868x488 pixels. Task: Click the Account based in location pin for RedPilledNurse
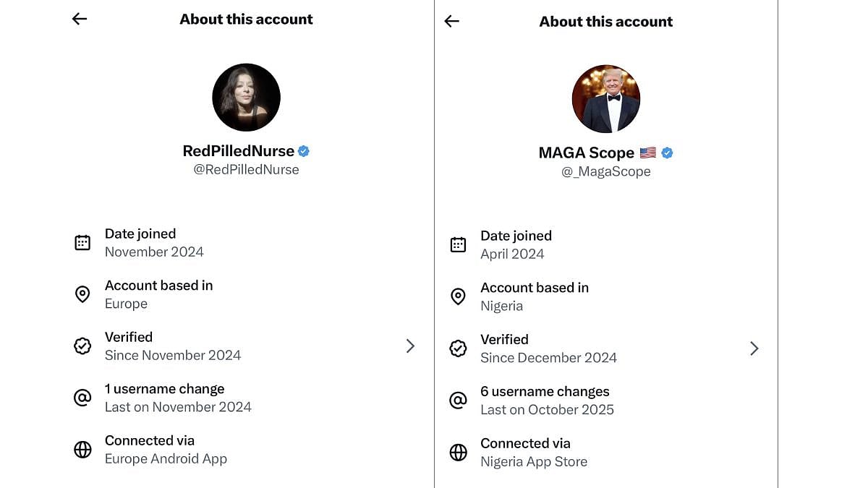pyautogui.click(x=82, y=294)
